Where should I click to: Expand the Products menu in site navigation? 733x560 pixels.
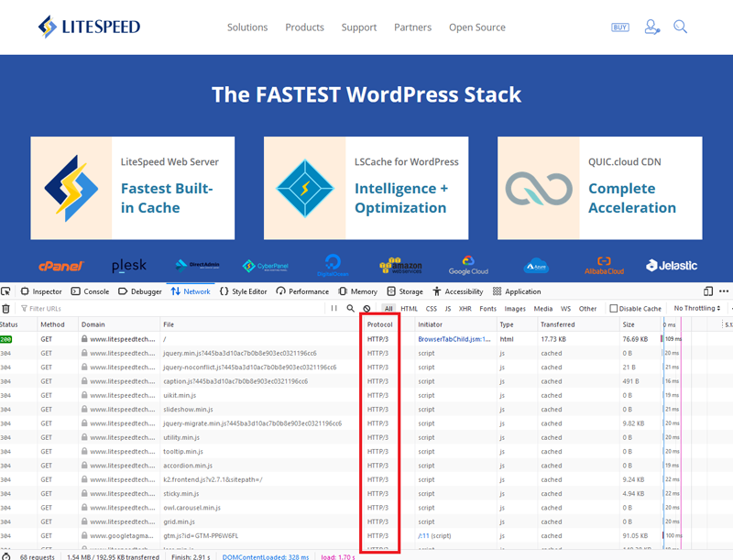pos(304,27)
